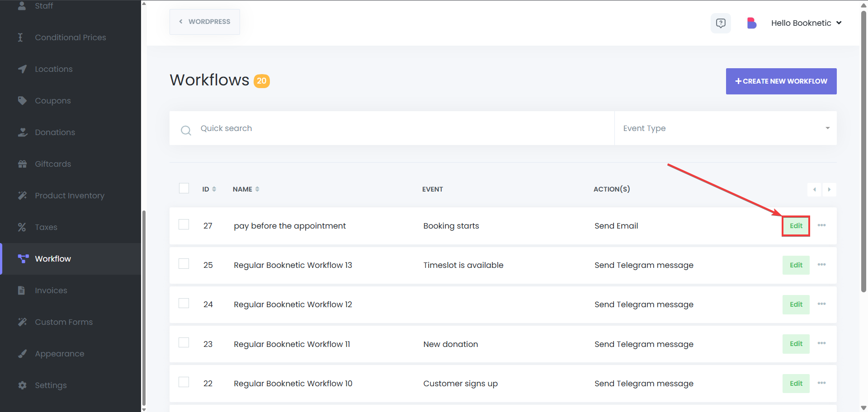Image resolution: width=868 pixels, height=412 pixels.
Task: Click 'New donation' event text
Action: pyautogui.click(x=450, y=344)
